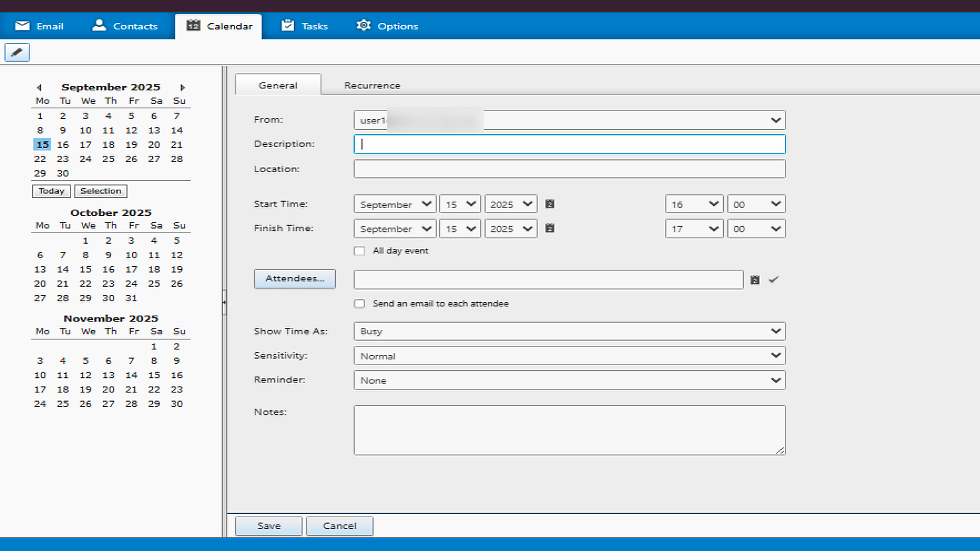980x551 pixels.
Task: Open the From account dropdown
Action: coord(569,120)
